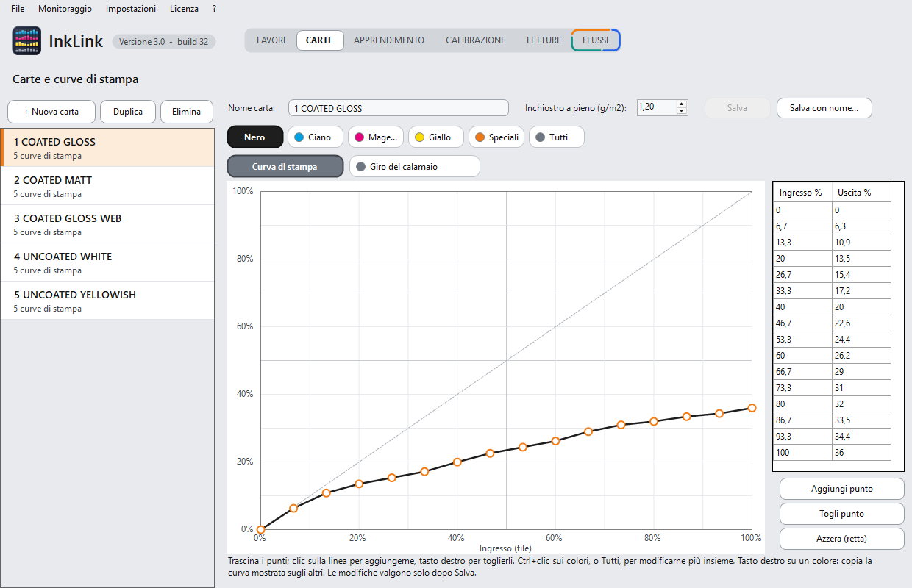Go to the LAVORI tab
Image resolution: width=912 pixels, height=588 pixels.
[x=271, y=40]
